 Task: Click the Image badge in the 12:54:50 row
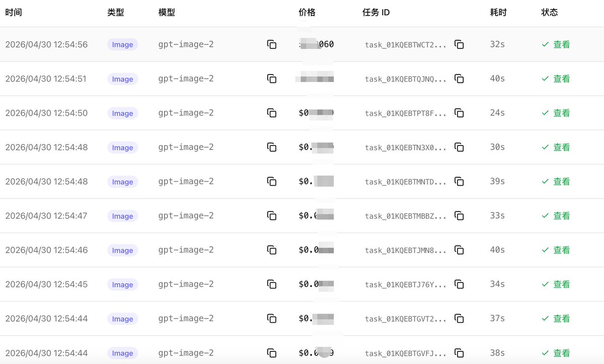[122, 113]
